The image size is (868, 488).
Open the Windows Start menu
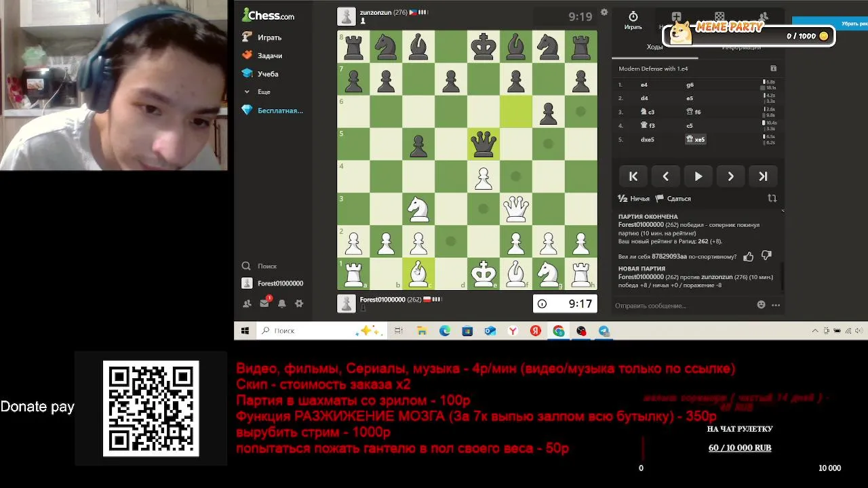pos(245,331)
